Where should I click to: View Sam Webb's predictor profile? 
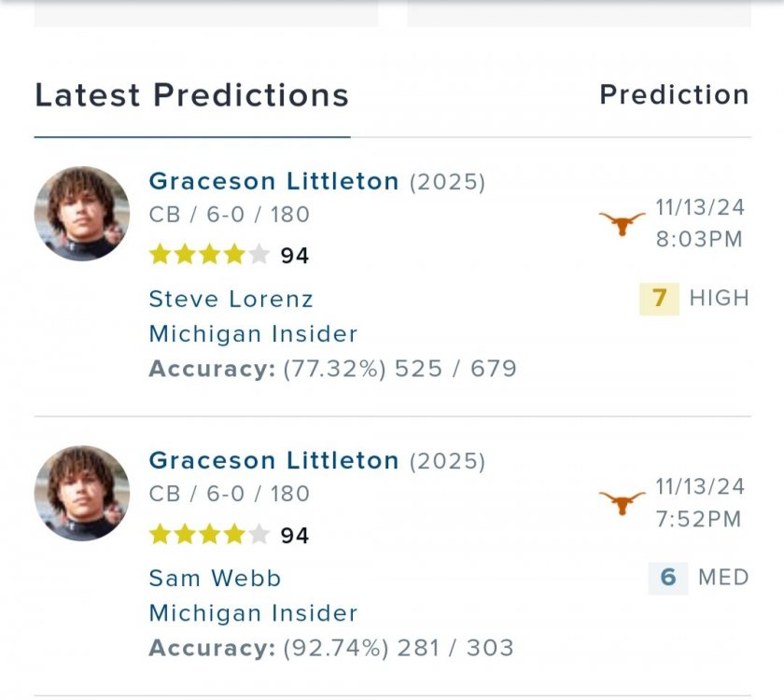tap(215, 578)
